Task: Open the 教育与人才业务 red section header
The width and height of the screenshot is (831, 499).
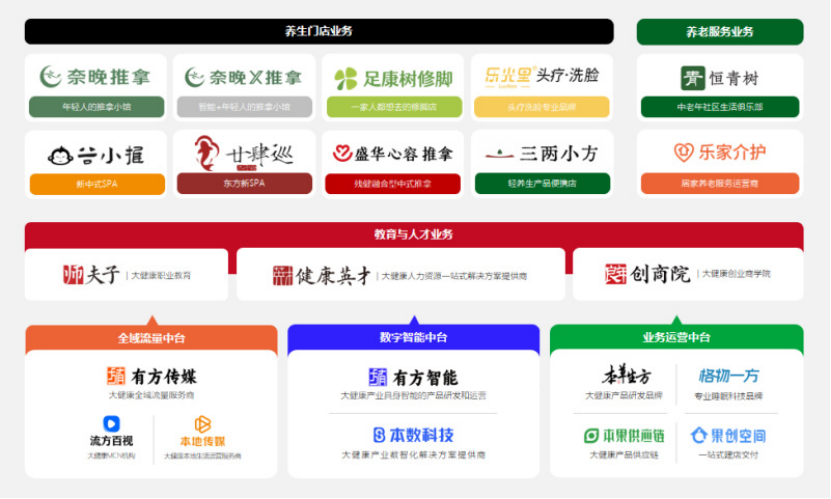Action: pyautogui.click(x=413, y=234)
